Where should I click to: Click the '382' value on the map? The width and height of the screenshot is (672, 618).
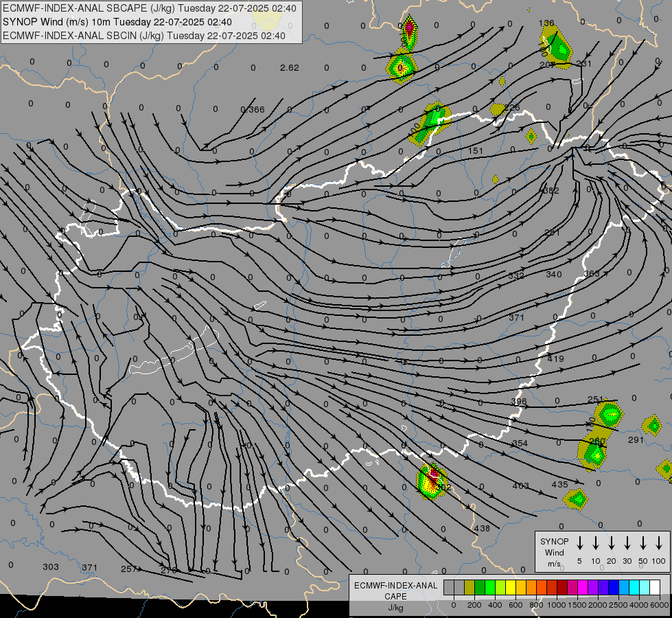pos(551,190)
